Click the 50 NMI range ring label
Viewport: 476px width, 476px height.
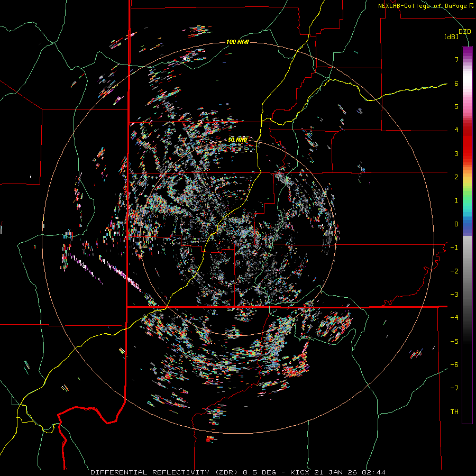click(x=237, y=140)
